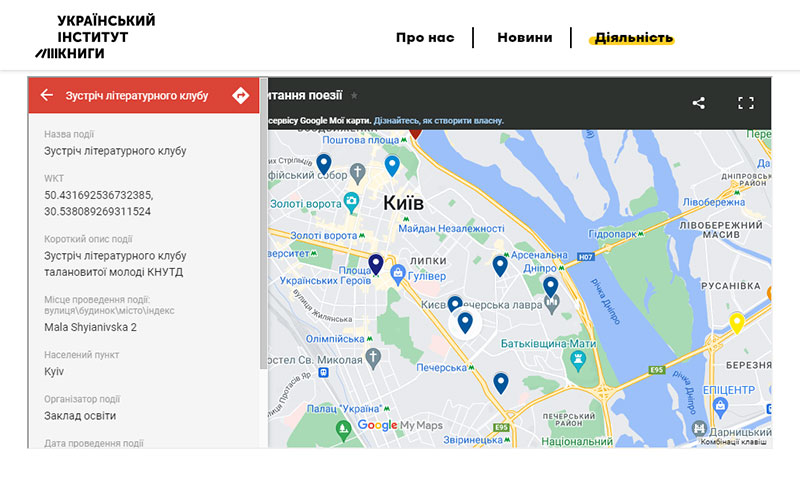Click the blue pin below Дніпро station
The height and width of the screenshot is (477, 800).
pos(550,288)
